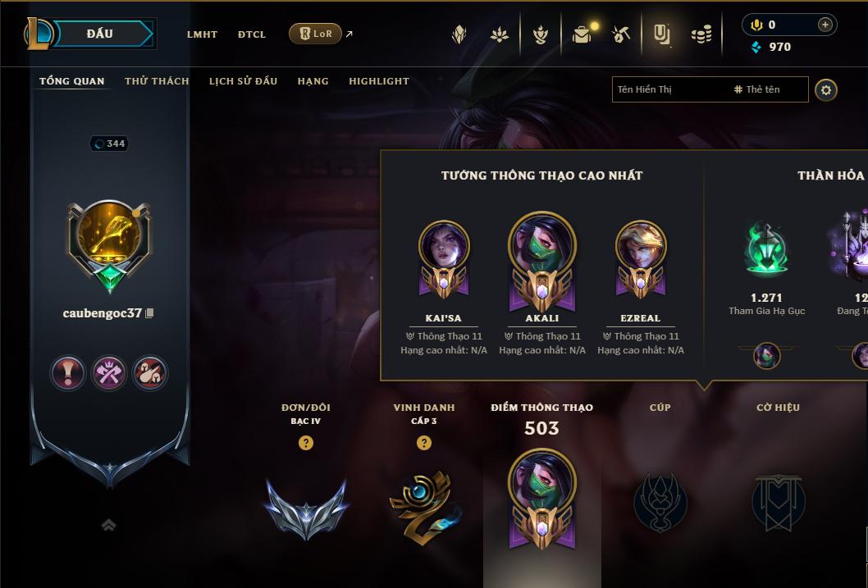Open the Collection icon in the top navigation
This screenshot has width=868, height=588.
[x=662, y=34]
